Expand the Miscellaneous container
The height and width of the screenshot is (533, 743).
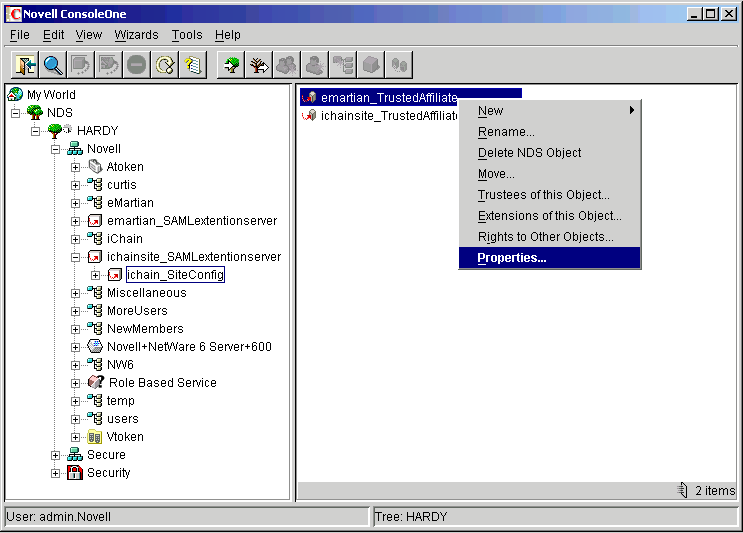coord(75,293)
